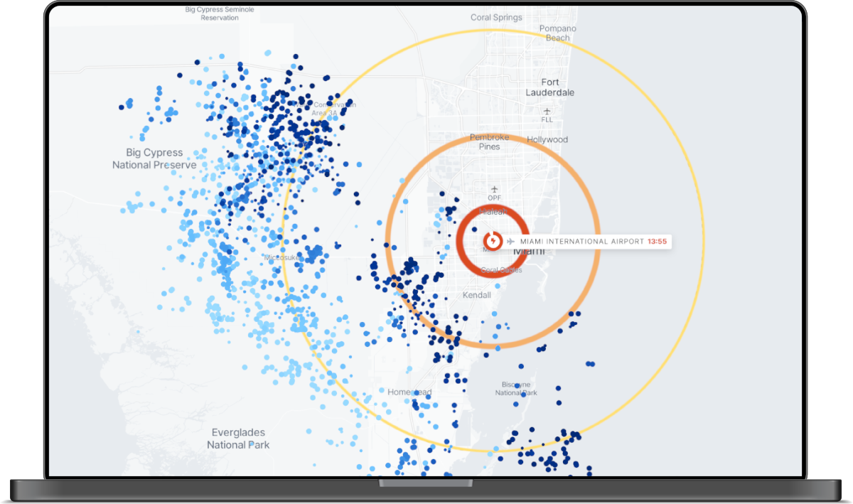
Task: Select the Miami International Airport label
Action: [x=581, y=242]
